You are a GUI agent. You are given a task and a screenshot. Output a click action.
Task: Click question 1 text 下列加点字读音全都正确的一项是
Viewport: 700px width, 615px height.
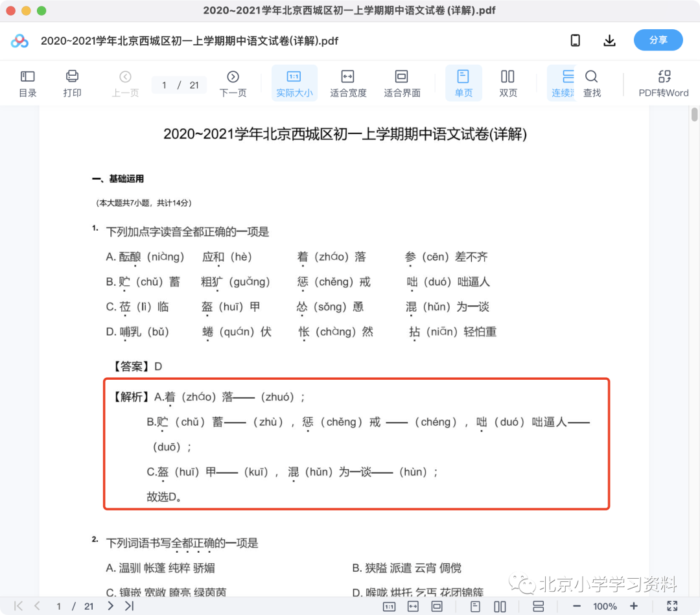click(x=187, y=231)
